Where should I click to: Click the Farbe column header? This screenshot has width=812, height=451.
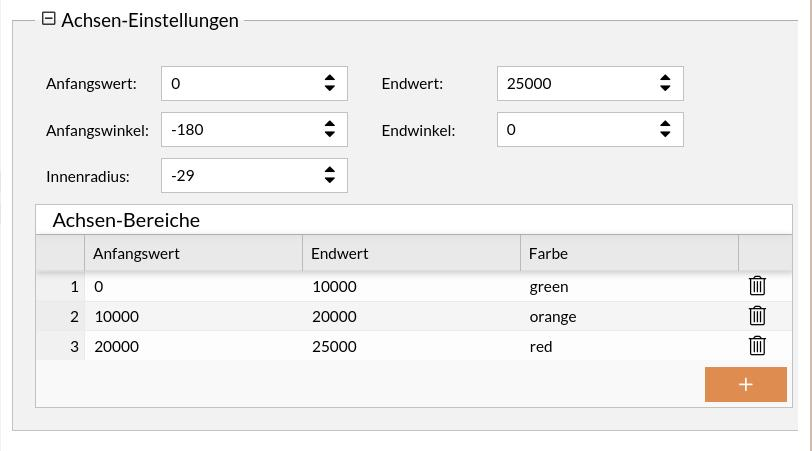coord(628,254)
